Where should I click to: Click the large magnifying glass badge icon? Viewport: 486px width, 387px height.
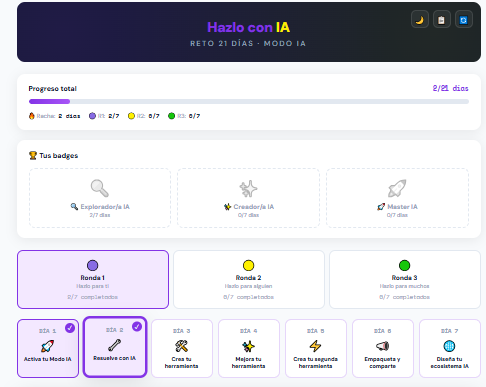[x=100, y=188]
